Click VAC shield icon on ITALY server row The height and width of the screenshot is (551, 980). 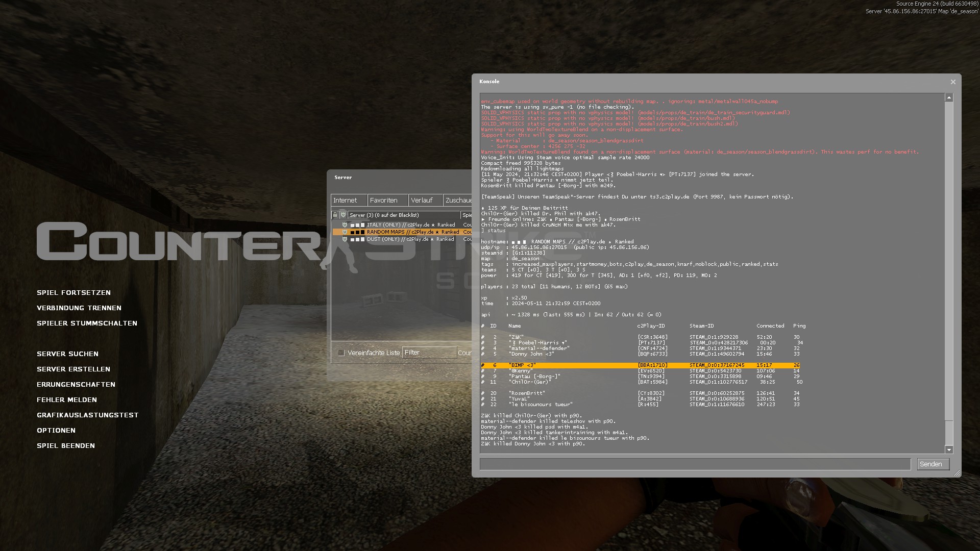pos(345,225)
